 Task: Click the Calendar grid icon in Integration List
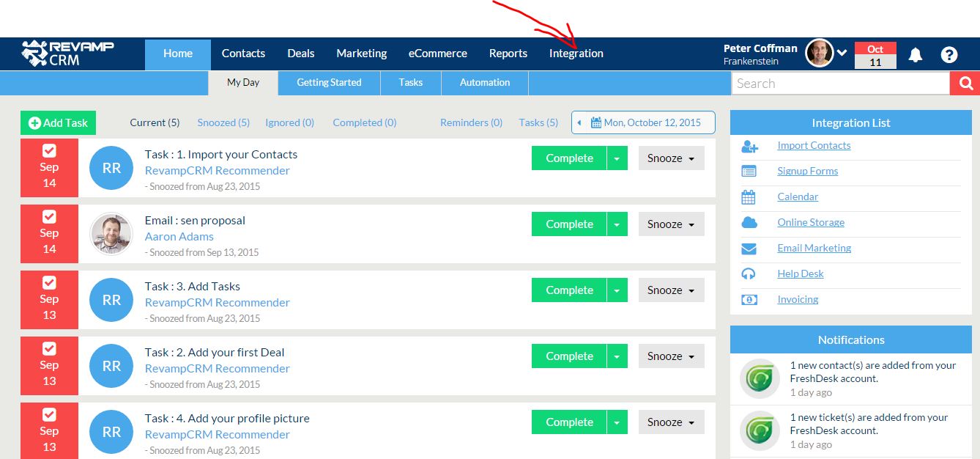(748, 197)
